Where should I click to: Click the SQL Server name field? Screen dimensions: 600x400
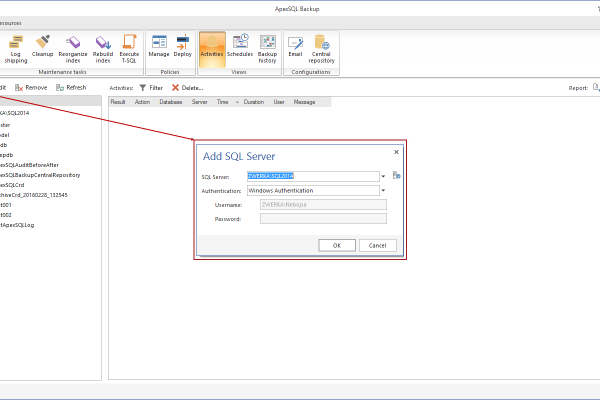(x=313, y=176)
